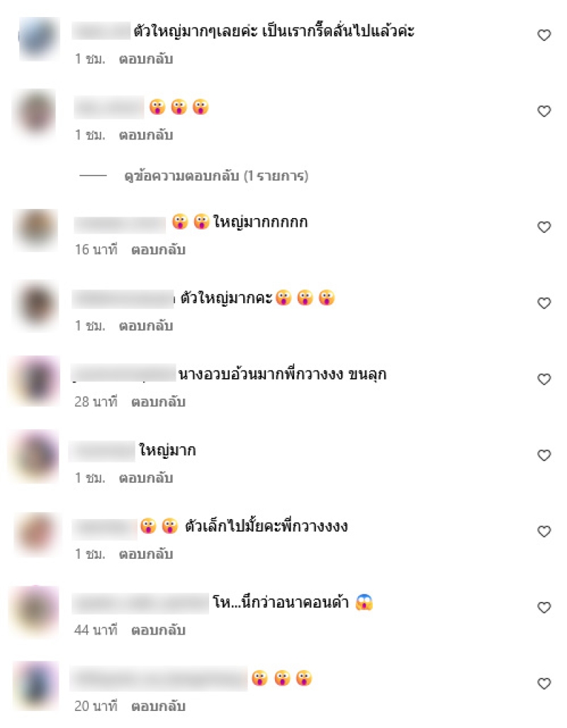Heart the comment posted 20 นาที ago

[544, 684]
